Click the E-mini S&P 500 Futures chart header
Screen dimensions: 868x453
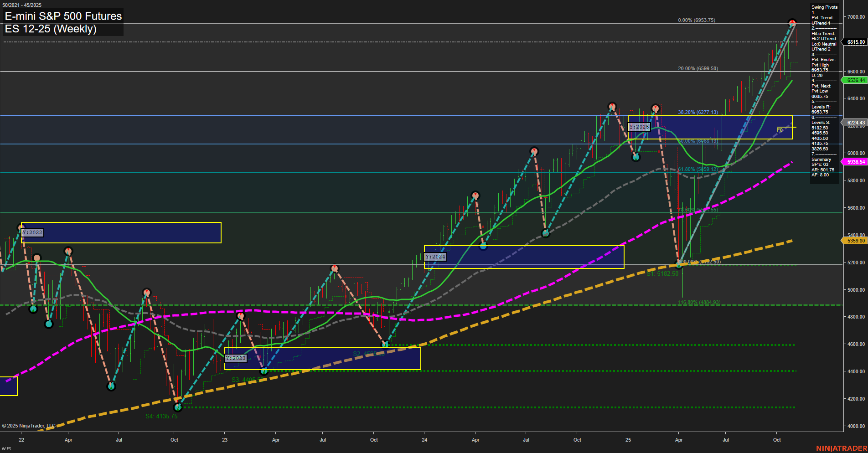62,16
